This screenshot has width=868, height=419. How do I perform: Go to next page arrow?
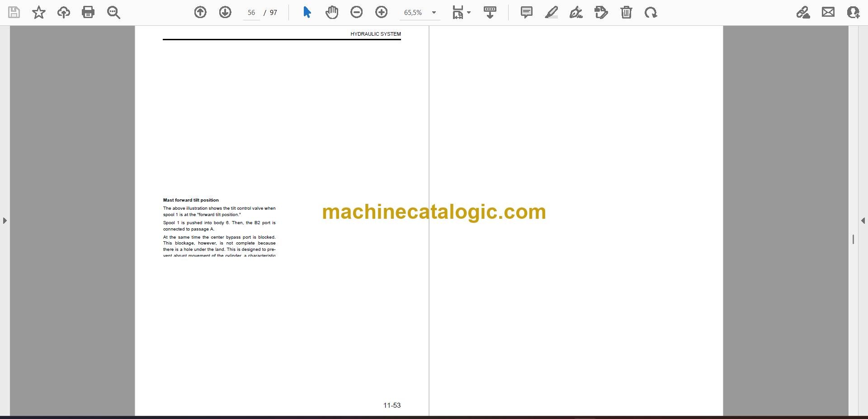point(225,12)
